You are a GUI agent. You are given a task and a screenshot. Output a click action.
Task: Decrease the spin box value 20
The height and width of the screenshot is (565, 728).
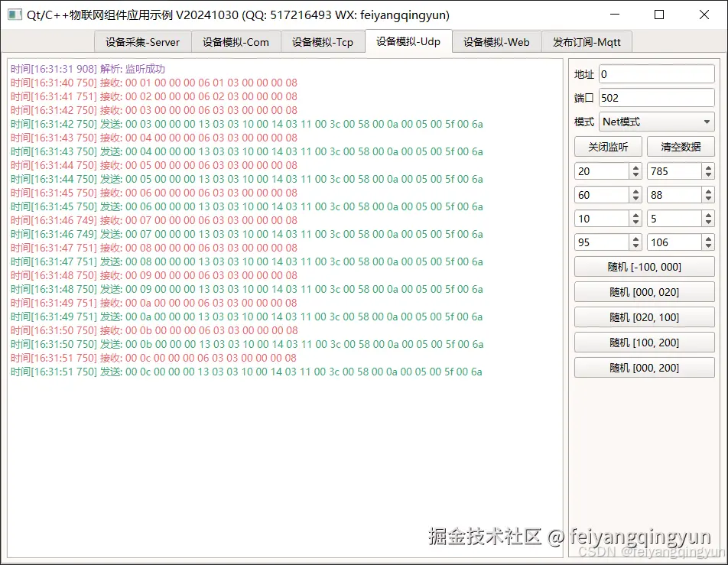[x=635, y=176]
